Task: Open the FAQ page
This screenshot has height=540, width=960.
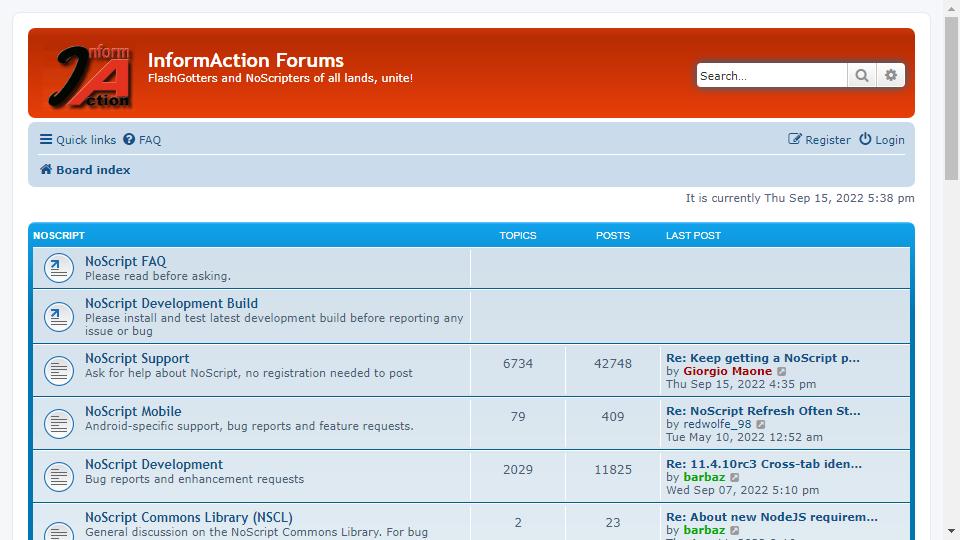Action: (x=142, y=140)
